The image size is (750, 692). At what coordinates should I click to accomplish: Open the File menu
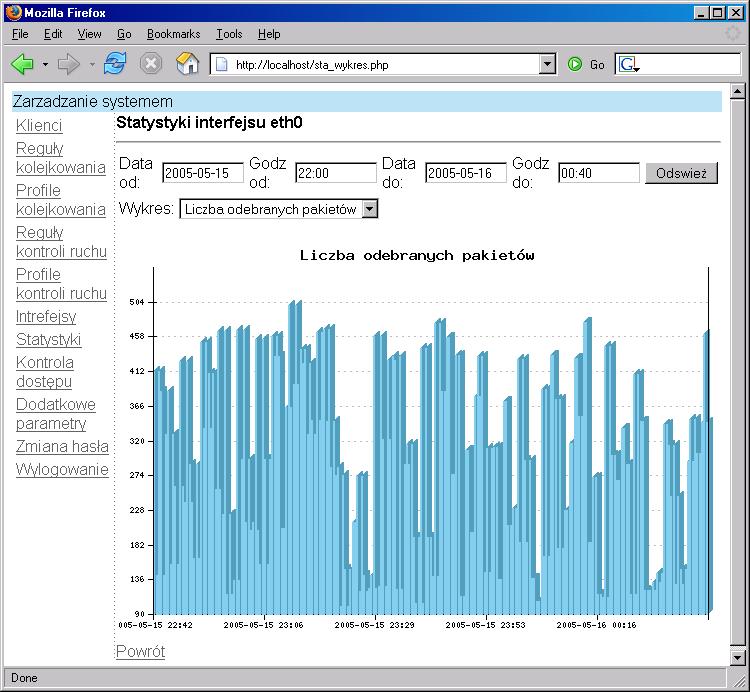(20, 34)
